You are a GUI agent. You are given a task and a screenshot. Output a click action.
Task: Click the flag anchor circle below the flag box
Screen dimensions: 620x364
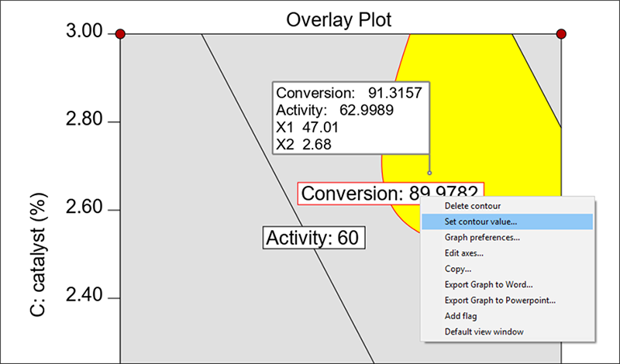[x=429, y=173]
